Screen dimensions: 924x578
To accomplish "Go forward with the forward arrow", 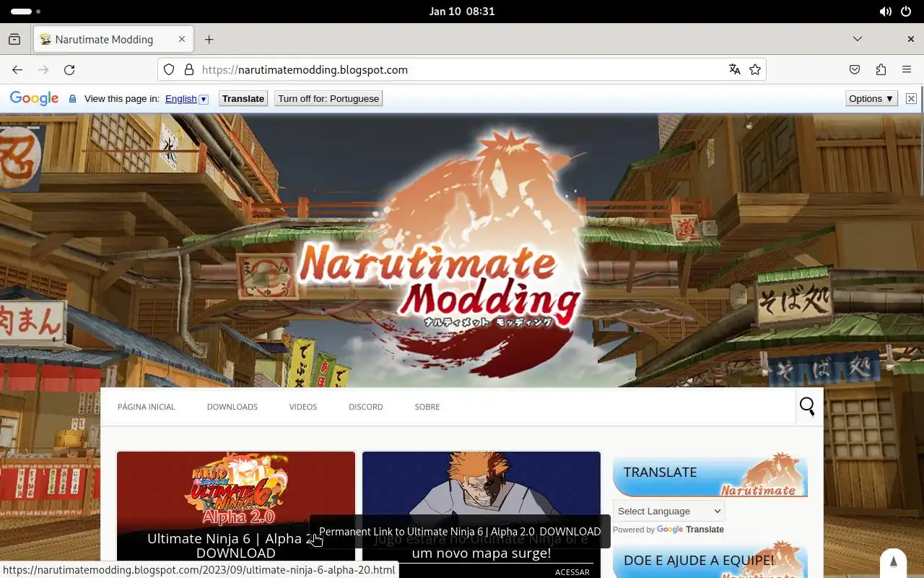I will [43, 69].
